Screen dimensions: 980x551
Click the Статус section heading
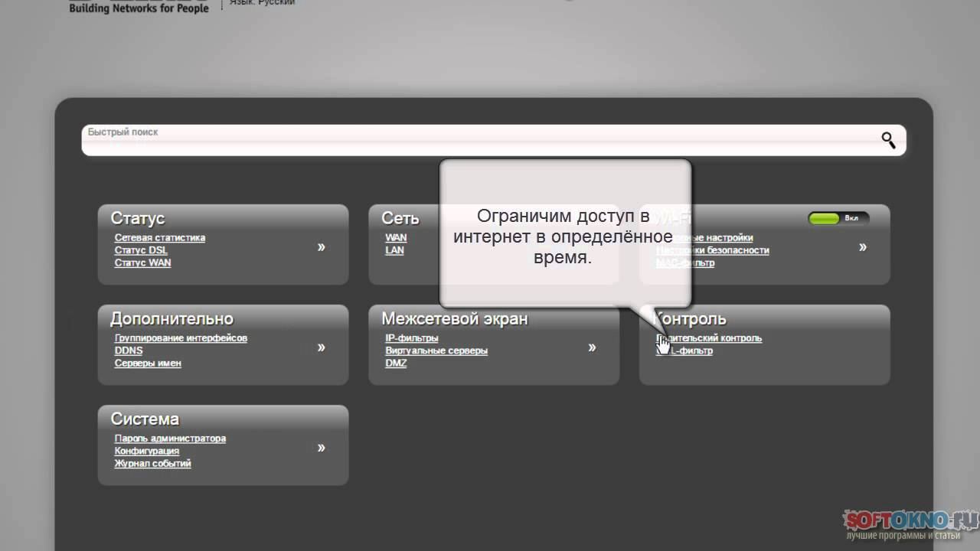click(x=138, y=219)
